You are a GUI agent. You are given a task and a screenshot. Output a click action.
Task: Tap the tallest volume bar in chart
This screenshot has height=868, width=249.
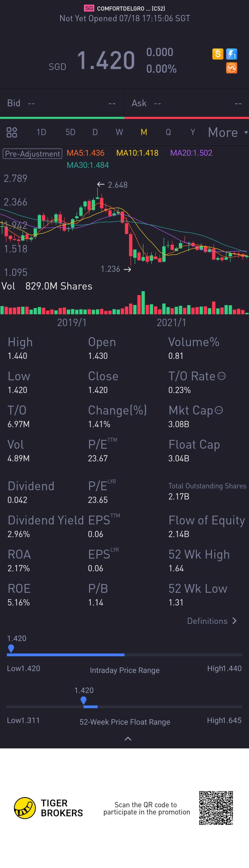click(143, 302)
